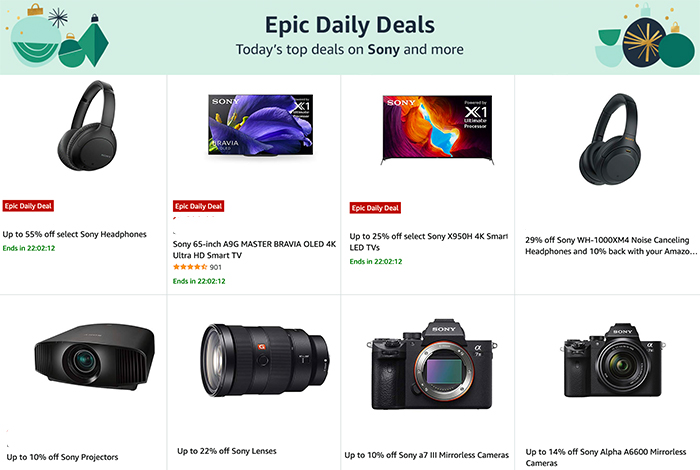Select the Sony a7 III camera body image
The height and width of the screenshot is (470, 700).
[x=432, y=364]
